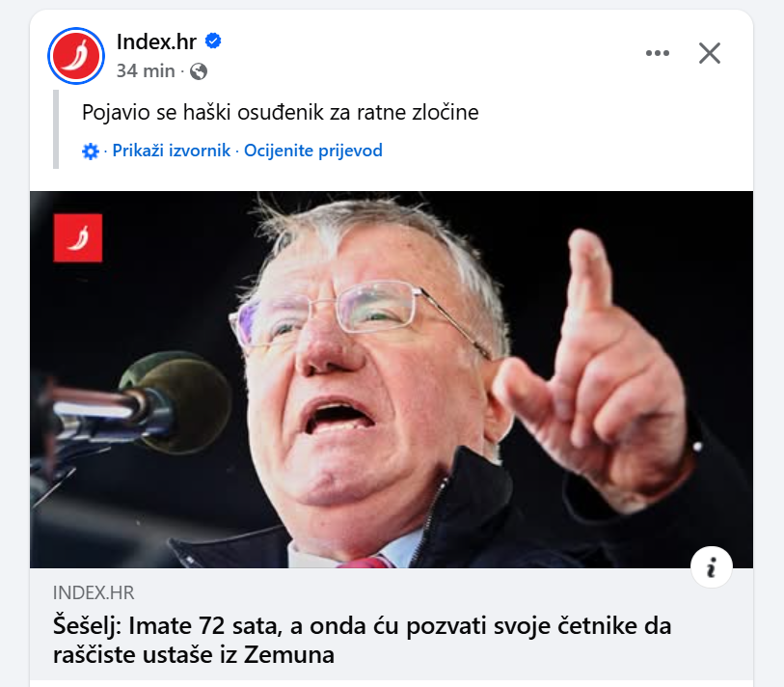Click the 34 min timestamp
This screenshot has width=784, height=687.
click(x=146, y=71)
